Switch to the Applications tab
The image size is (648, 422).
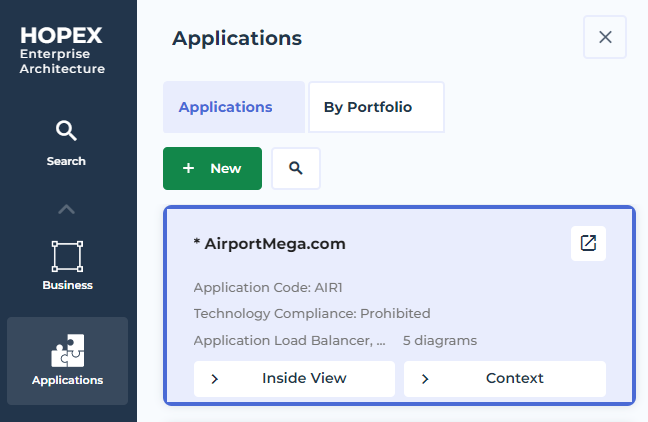coord(234,107)
